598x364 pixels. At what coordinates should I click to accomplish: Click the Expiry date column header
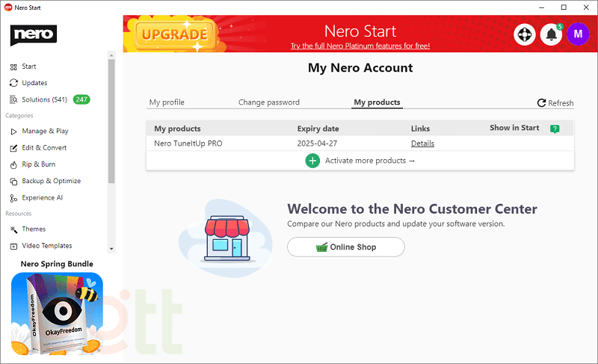coord(318,129)
